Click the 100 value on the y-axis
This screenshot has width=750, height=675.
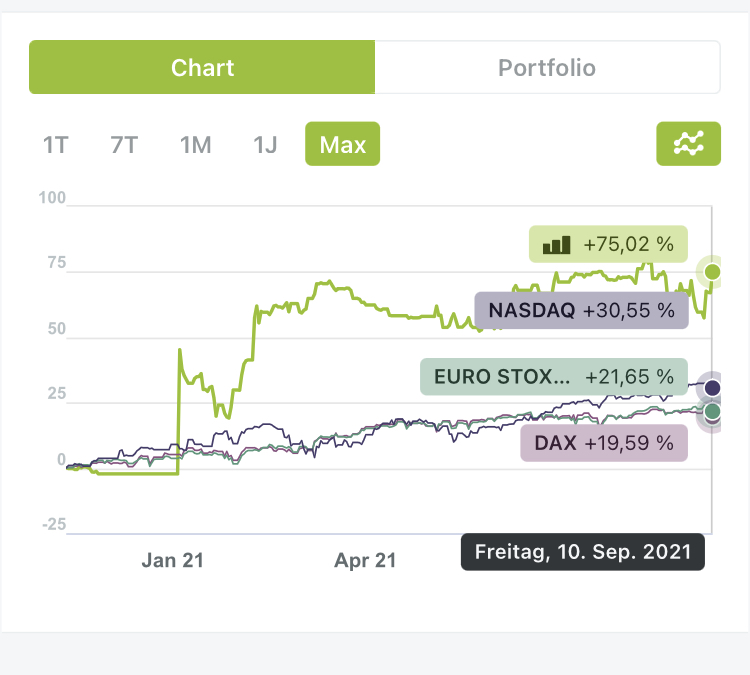click(52, 199)
